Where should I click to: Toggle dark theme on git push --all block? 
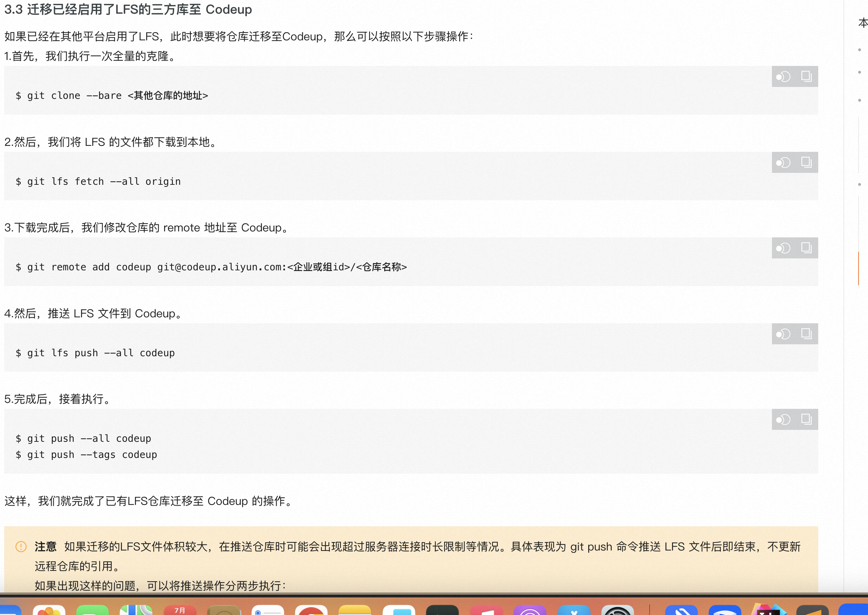tap(783, 420)
